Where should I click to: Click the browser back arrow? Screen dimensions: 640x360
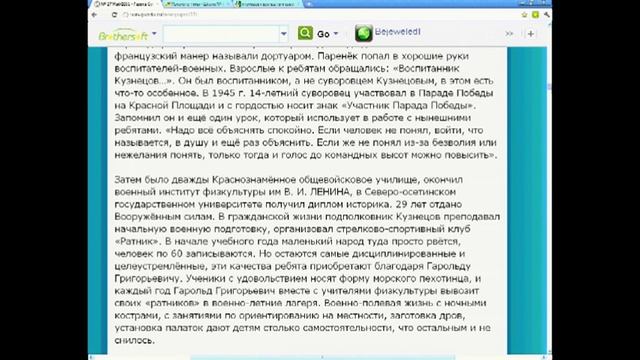95,15
